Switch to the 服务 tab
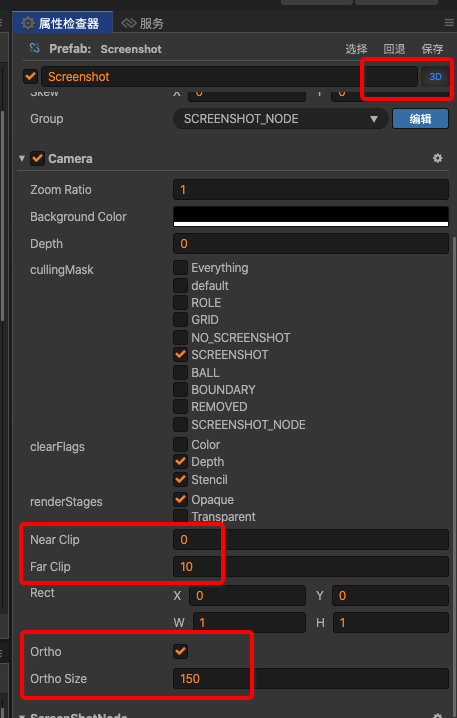457x718 pixels. tap(152, 23)
